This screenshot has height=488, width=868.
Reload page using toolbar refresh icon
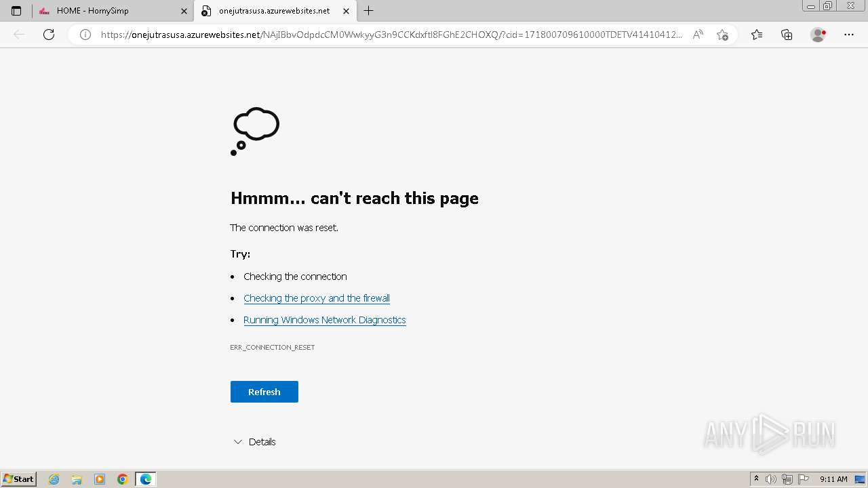[49, 35]
